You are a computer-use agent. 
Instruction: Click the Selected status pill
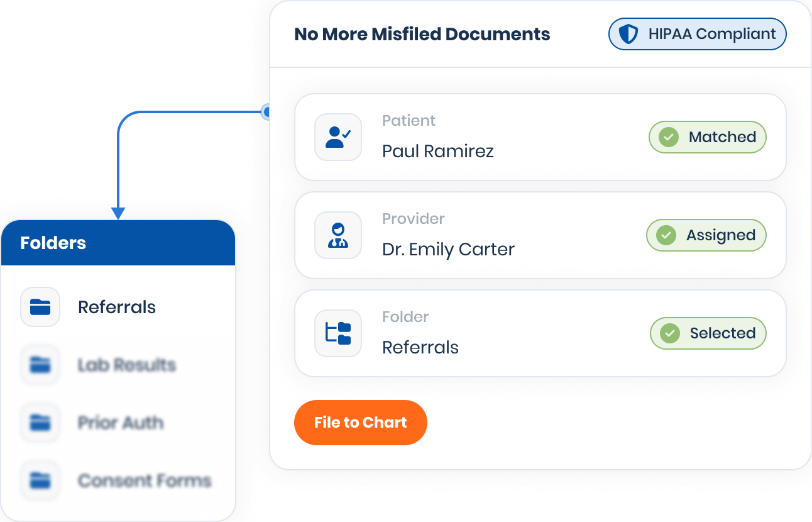click(x=708, y=333)
